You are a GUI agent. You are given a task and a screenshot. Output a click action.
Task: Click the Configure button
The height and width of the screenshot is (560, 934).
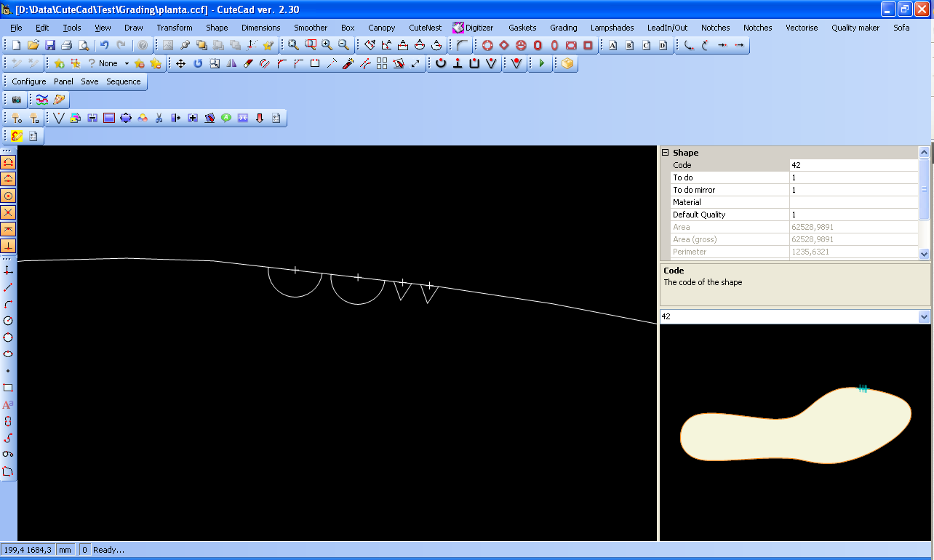tap(29, 81)
